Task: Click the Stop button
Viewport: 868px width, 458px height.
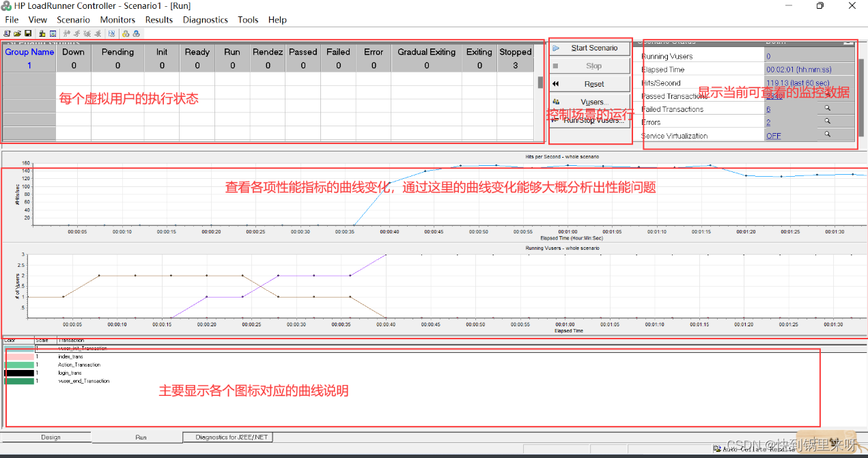Action: point(590,66)
